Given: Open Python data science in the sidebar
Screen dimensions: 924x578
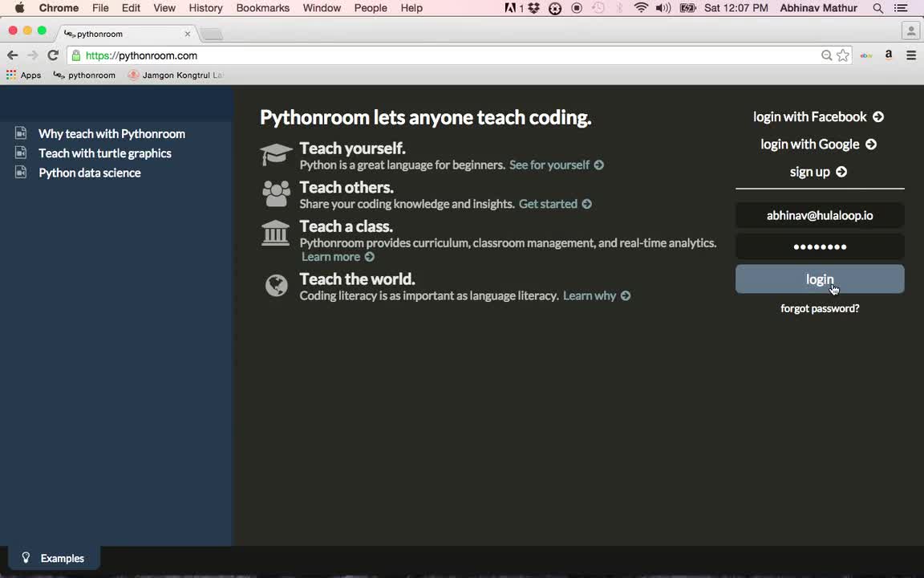Looking at the screenshot, I should [90, 173].
